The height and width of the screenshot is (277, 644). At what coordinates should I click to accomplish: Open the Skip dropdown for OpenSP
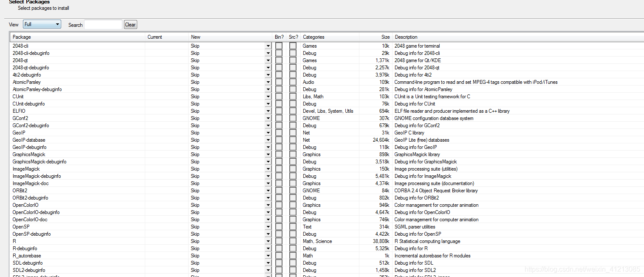coord(268,227)
